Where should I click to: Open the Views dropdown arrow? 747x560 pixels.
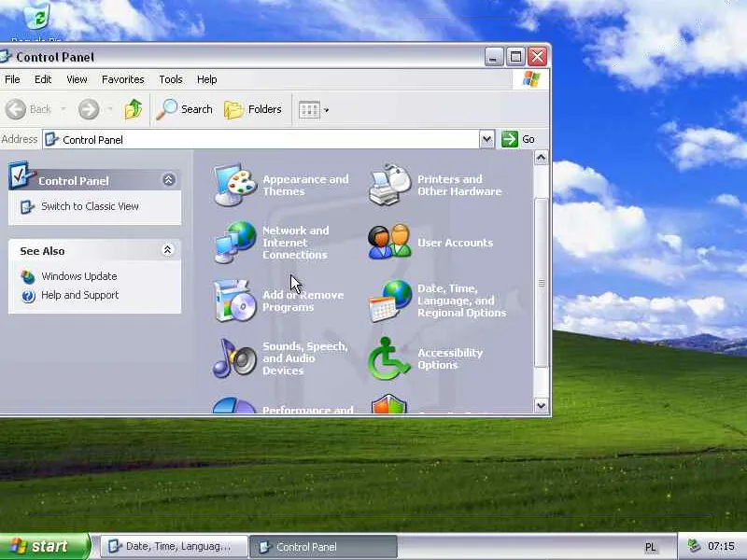(326, 110)
